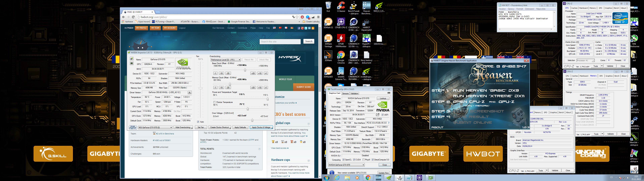Click the hwbot Search this site field
Image resolution: width=644 pixels, height=181 pixels.
[x=280, y=42]
